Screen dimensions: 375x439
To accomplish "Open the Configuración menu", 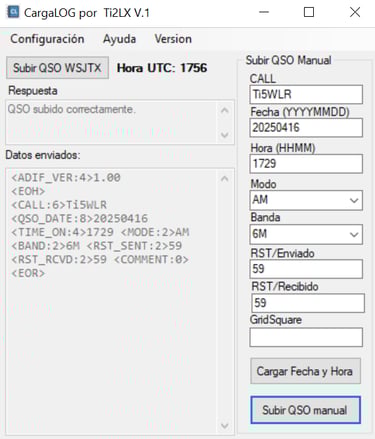I will click(47, 39).
